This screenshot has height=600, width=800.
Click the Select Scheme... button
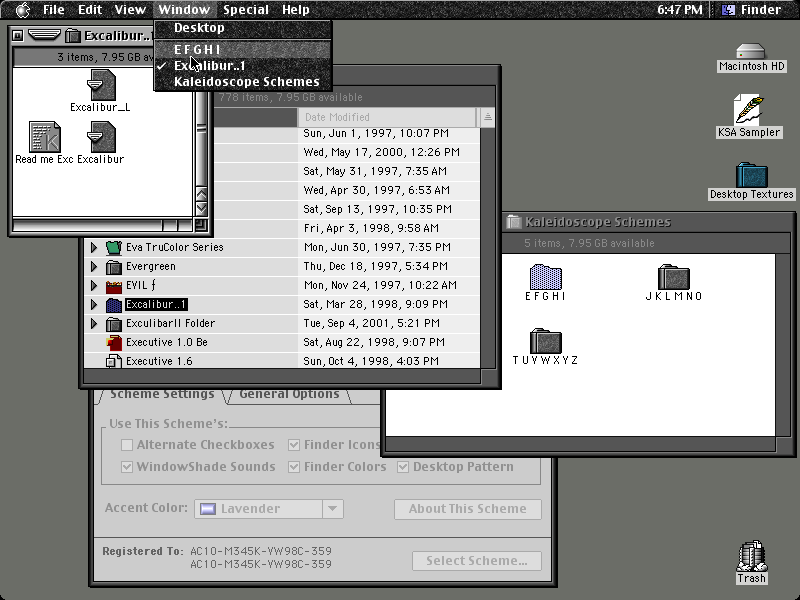[477, 561]
